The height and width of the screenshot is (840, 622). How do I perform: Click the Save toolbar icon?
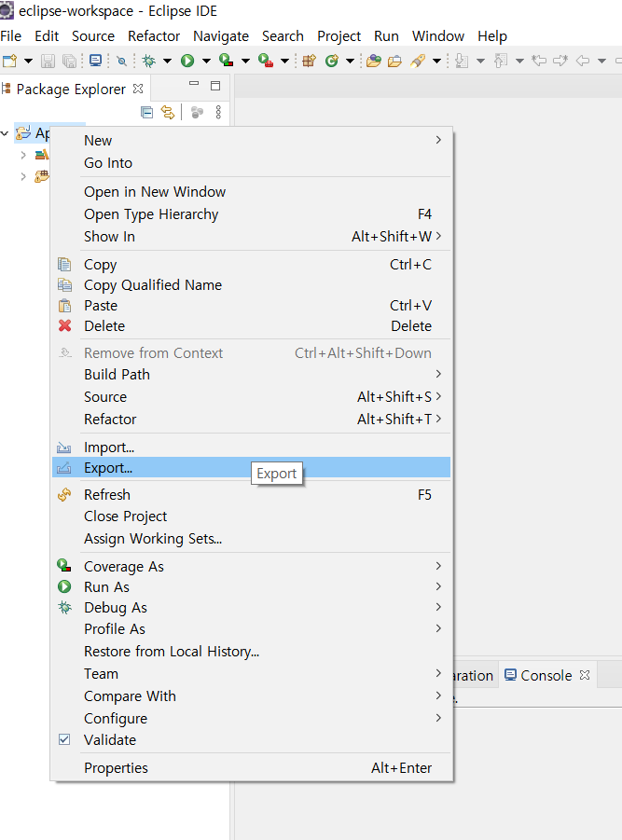[x=48, y=61]
